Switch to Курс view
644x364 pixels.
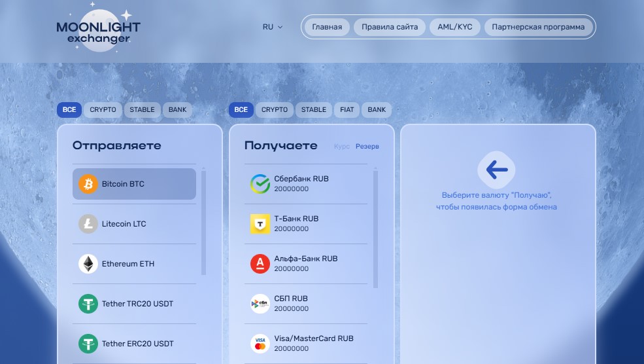point(342,147)
